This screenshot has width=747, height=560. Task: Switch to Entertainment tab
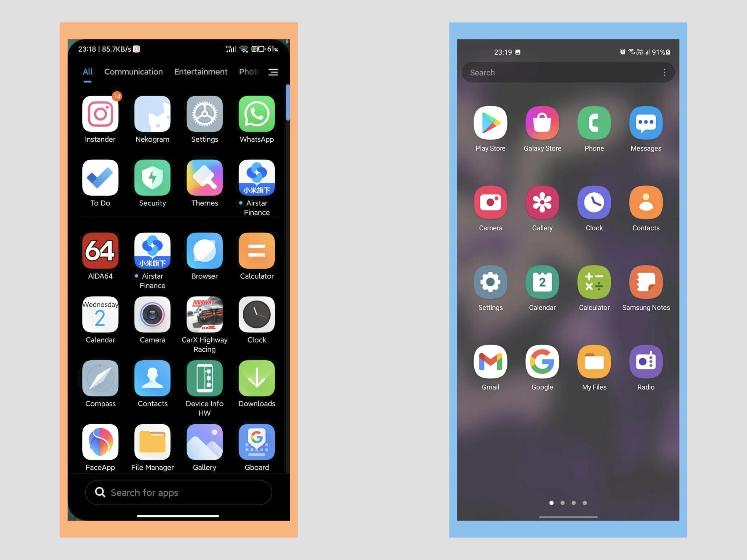coord(201,71)
